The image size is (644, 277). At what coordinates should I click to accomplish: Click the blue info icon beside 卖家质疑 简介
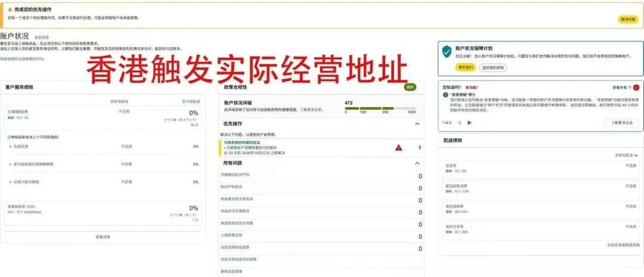pos(445,95)
